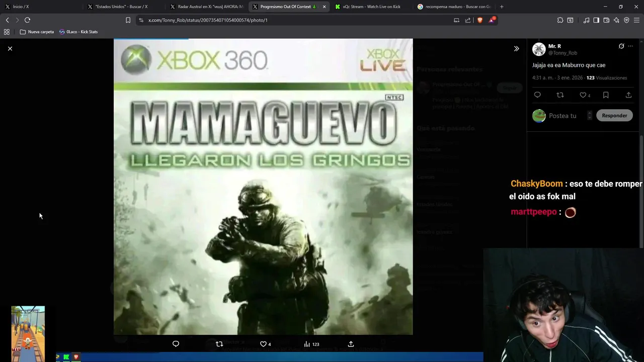Open the Extensions puzzle icon
This screenshot has width=644, height=362.
tap(560, 20)
